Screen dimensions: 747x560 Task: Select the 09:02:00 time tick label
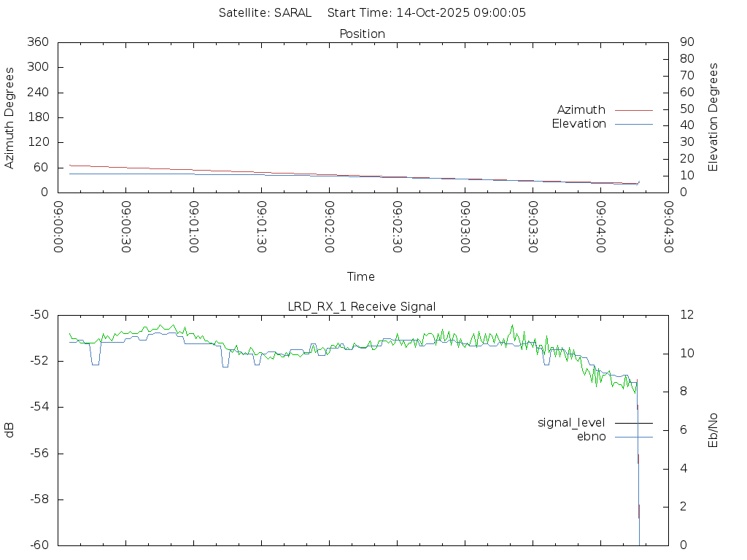point(330,227)
